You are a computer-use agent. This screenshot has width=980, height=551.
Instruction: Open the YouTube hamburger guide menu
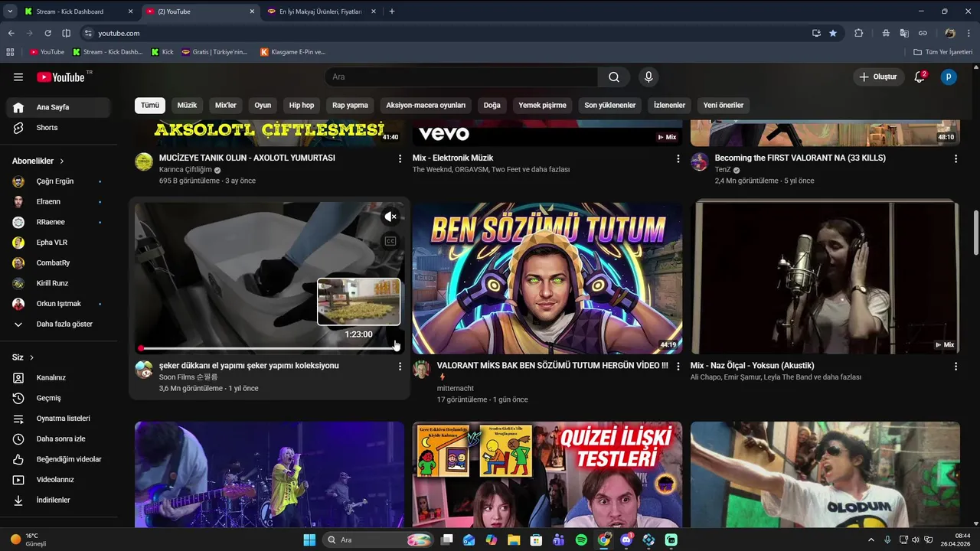tap(18, 77)
